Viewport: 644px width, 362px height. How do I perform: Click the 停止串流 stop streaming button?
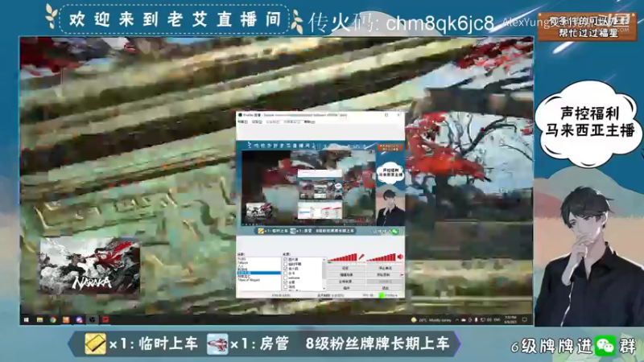pos(385,268)
